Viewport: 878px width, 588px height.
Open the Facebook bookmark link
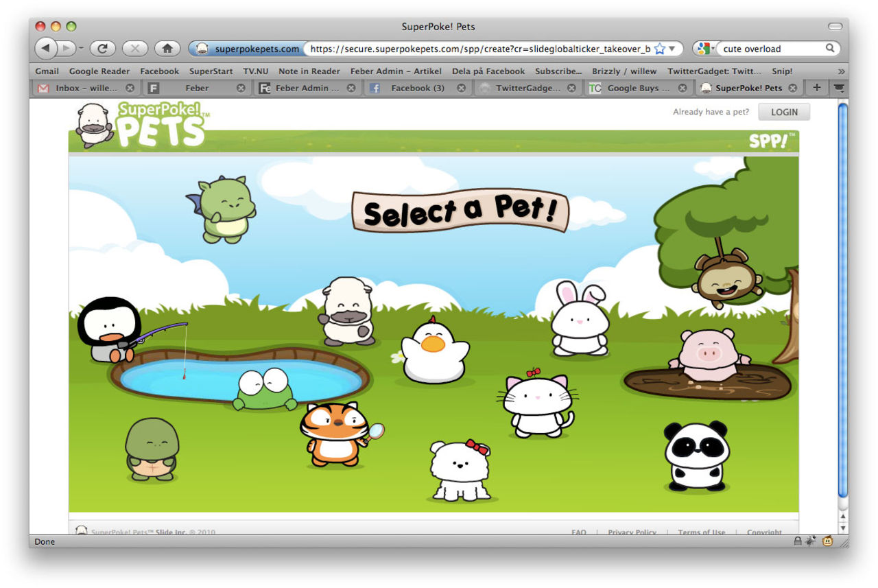(x=159, y=71)
